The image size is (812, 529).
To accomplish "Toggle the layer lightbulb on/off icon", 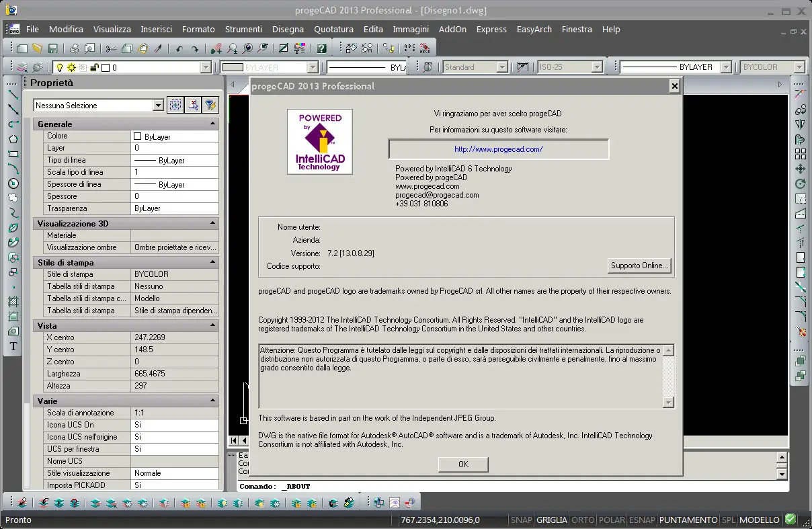I will click(x=59, y=67).
